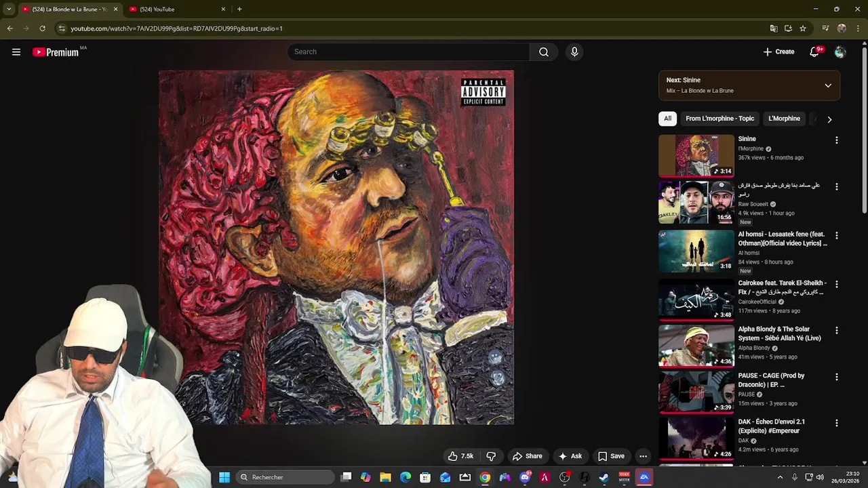Launch Microsoft Edge from the taskbar
Viewport: 868px width, 488px height.
coord(406,477)
